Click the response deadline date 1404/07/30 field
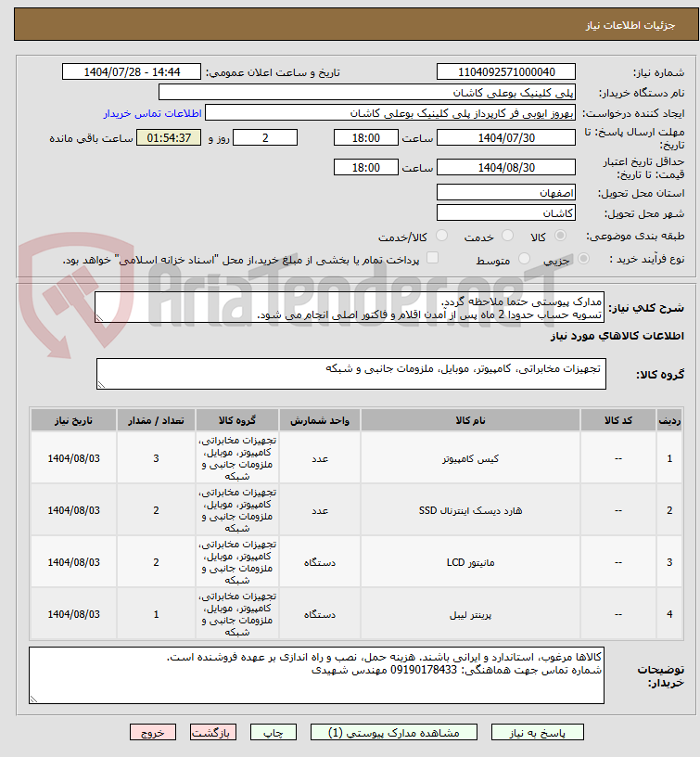 point(506,137)
